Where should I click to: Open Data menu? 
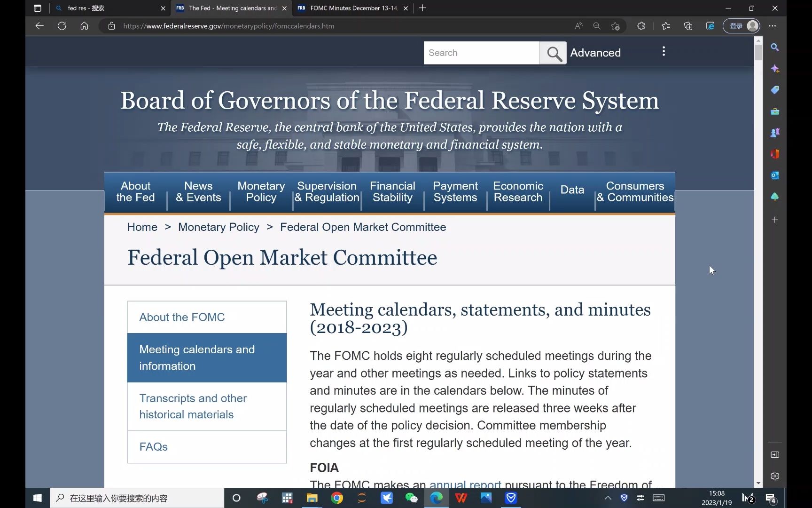coord(572,190)
